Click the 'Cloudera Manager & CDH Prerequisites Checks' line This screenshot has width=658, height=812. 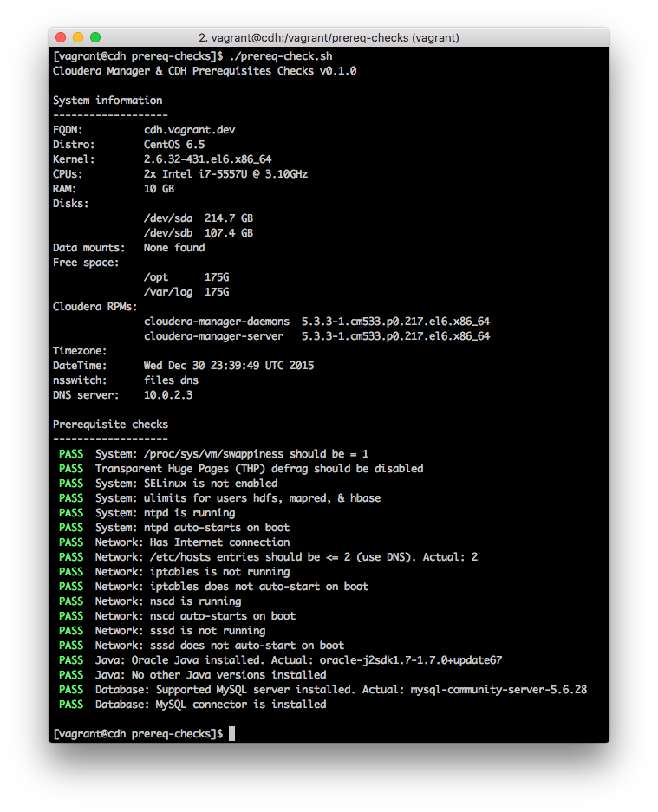coord(204,71)
